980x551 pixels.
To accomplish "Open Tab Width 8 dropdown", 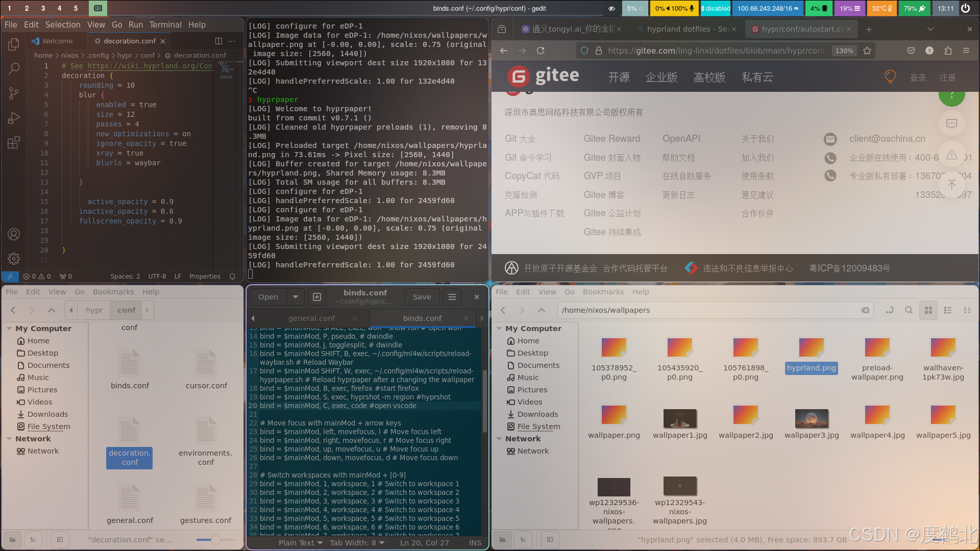I will (357, 543).
